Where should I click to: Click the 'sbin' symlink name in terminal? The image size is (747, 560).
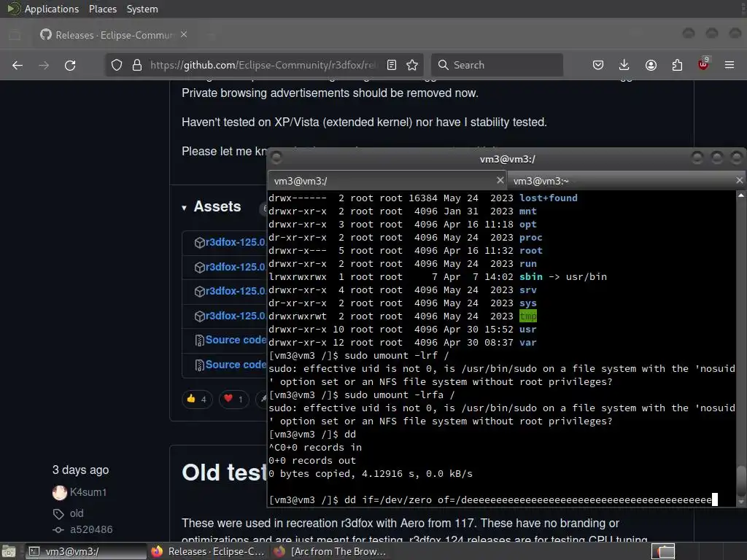click(531, 276)
